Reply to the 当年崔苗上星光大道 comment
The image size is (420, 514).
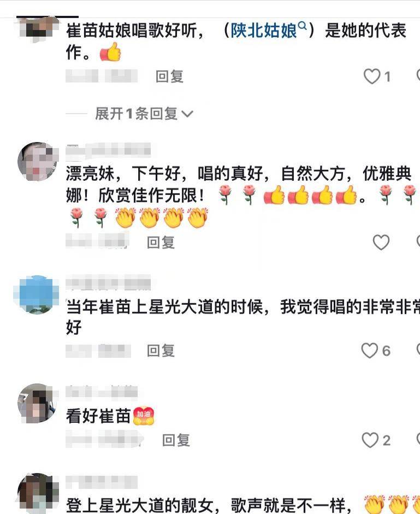point(161,351)
